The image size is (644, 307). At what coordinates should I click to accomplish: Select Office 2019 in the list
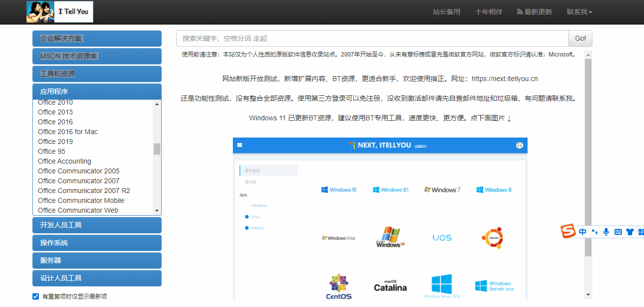(55, 141)
